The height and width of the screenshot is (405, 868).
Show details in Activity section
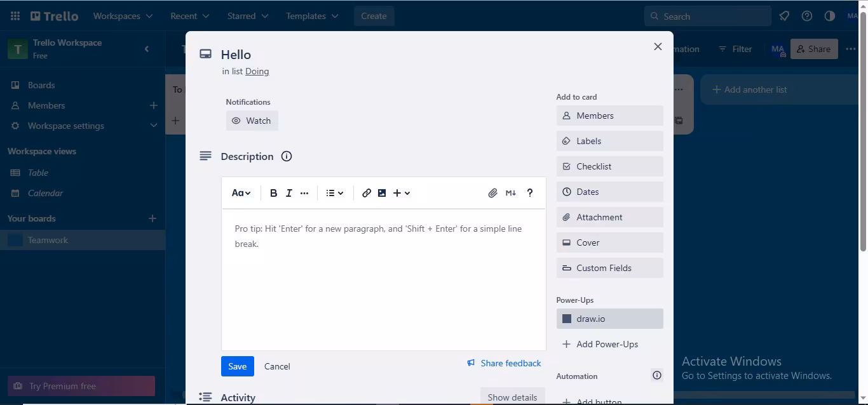point(512,397)
